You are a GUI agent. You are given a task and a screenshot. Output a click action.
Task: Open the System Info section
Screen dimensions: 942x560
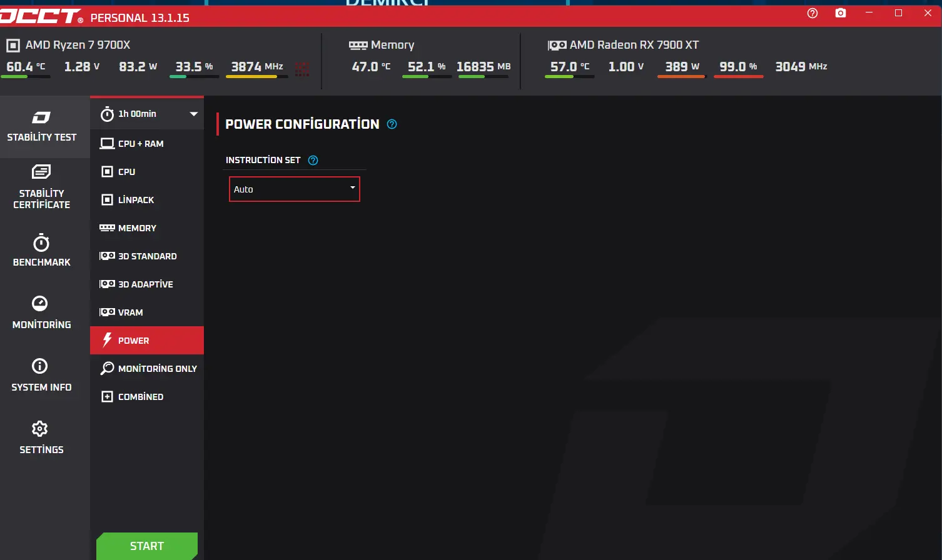[x=42, y=375]
